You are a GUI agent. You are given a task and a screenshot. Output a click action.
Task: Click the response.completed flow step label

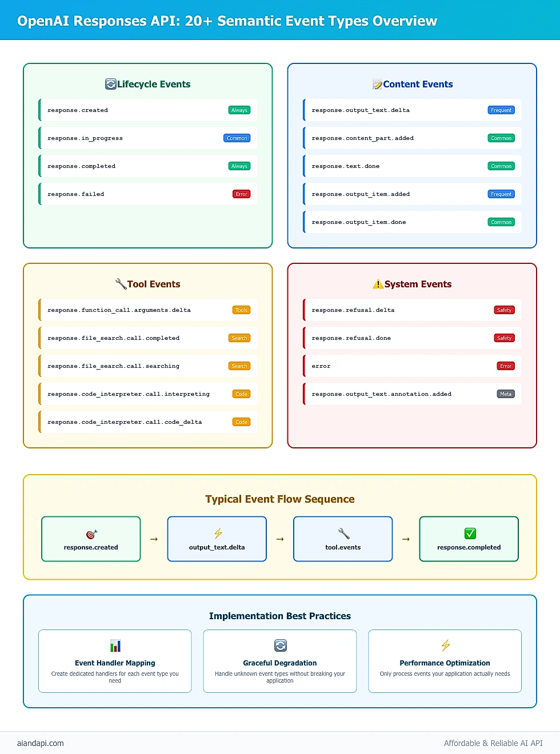click(469, 547)
